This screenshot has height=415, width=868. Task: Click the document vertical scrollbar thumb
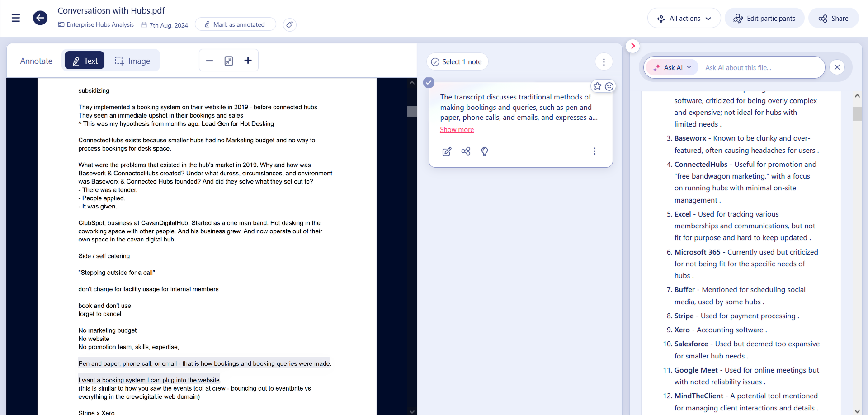[x=412, y=111]
